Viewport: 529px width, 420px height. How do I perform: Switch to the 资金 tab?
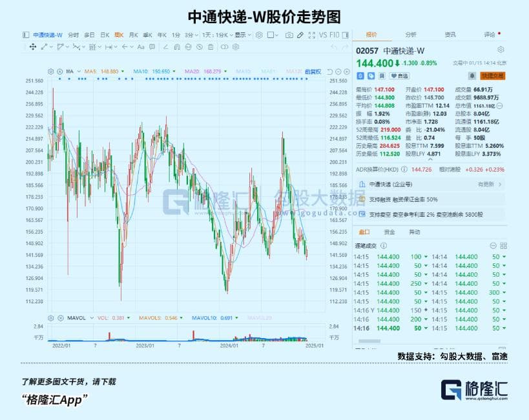click(389, 232)
